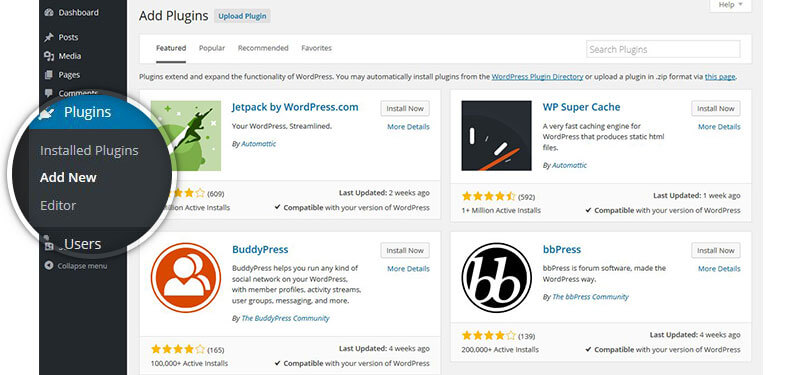This screenshot has width=800, height=375.
Task: Install BuddyPress now
Action: click(x=405, y=251)
